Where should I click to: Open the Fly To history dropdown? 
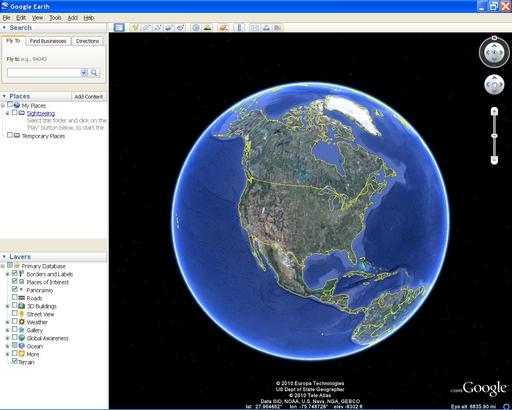click(x=84, y=73)
